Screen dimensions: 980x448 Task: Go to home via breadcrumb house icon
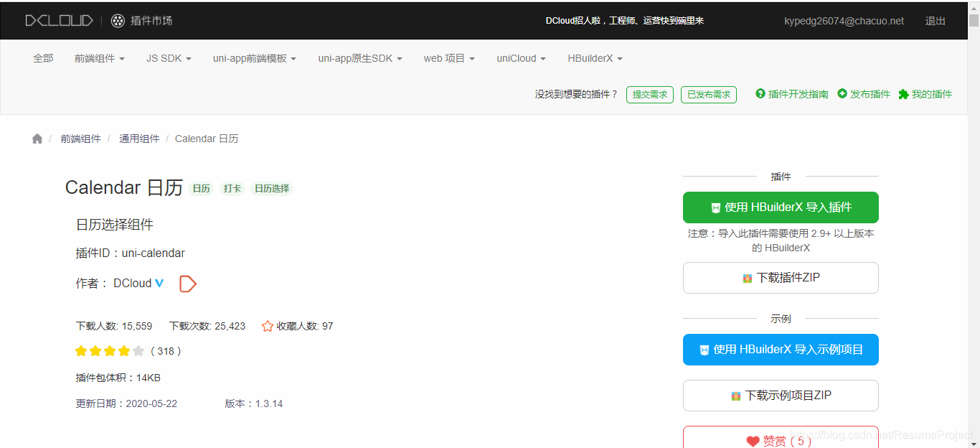coord(37,139)
